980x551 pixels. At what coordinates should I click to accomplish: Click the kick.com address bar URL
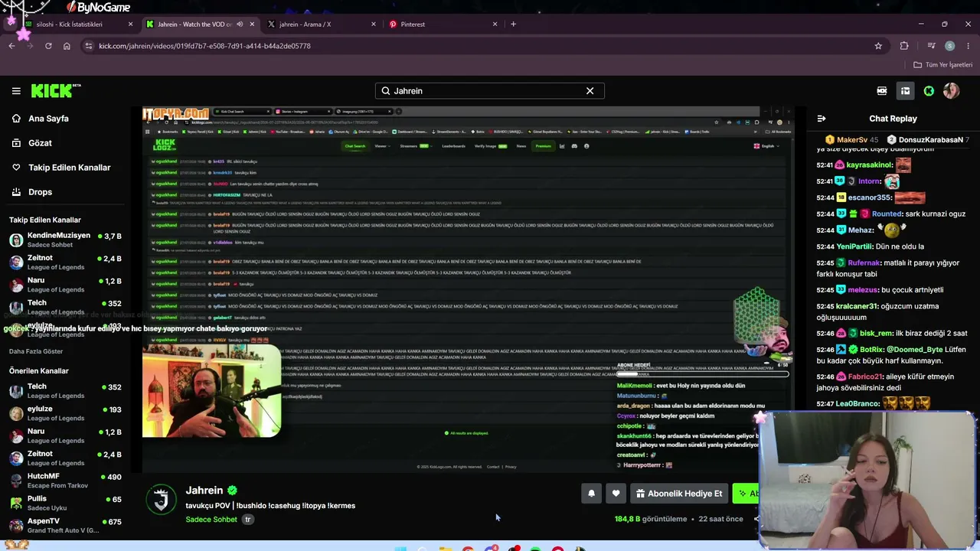tap(204, 46)
